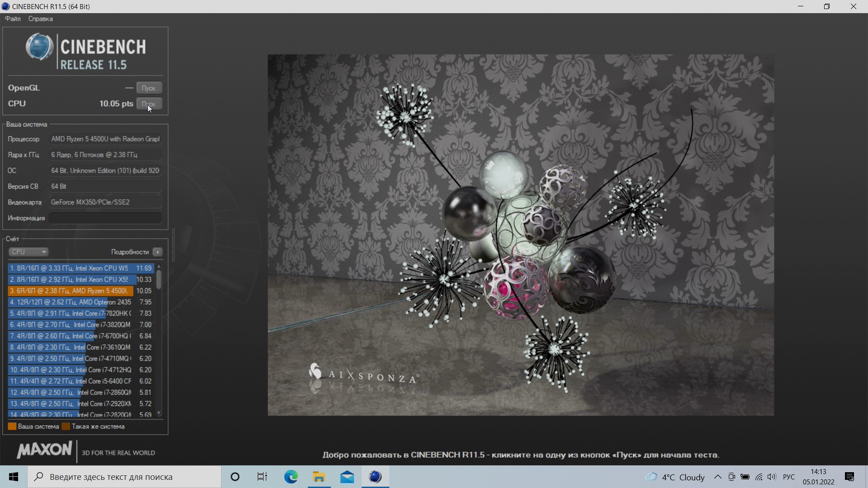868x488 pixels.
Task: Click the panel splitter grip handle
Action: pyautogui.click(x=173, y=245)
